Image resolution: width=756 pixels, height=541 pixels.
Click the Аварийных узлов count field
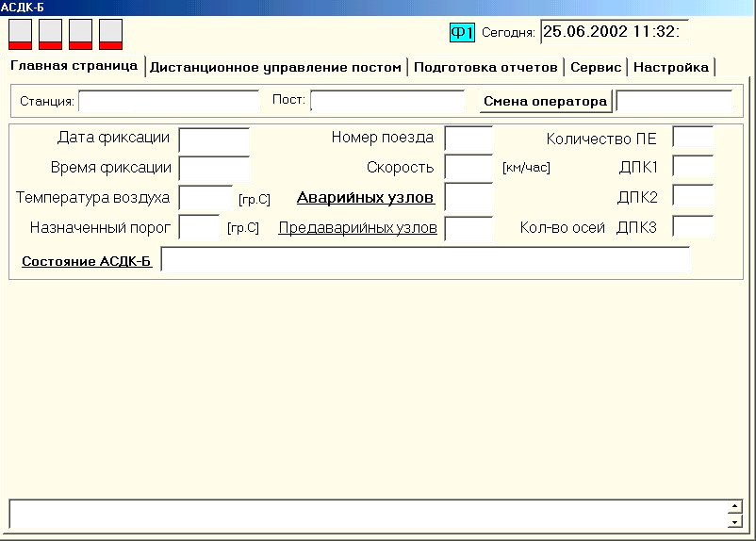[469, 197]
